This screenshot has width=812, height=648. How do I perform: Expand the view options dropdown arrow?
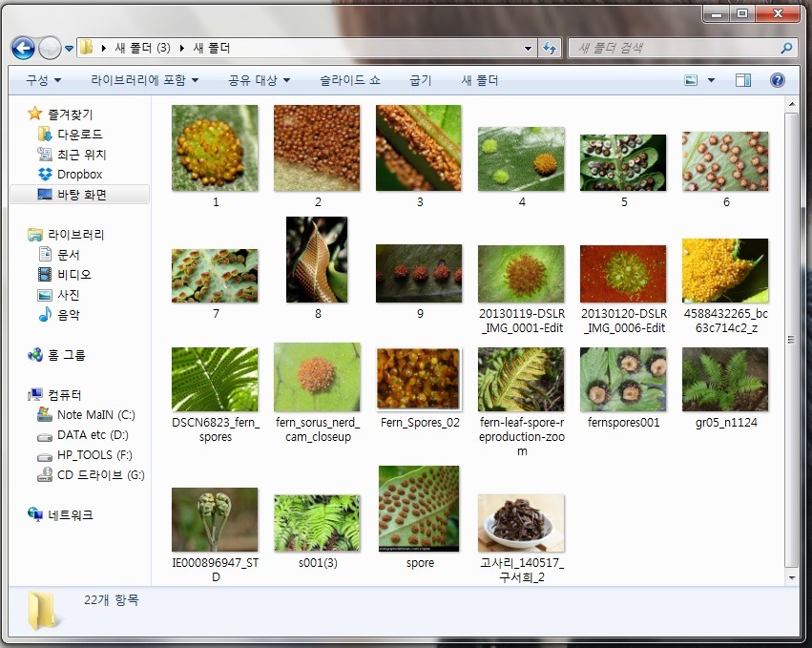point(711,80)
